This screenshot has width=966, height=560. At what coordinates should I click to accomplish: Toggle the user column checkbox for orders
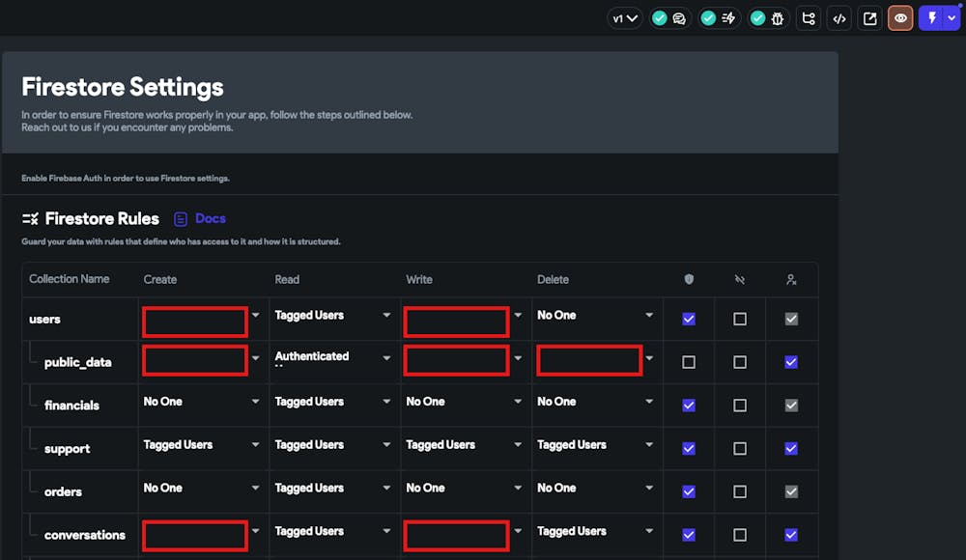pos(792,491)
